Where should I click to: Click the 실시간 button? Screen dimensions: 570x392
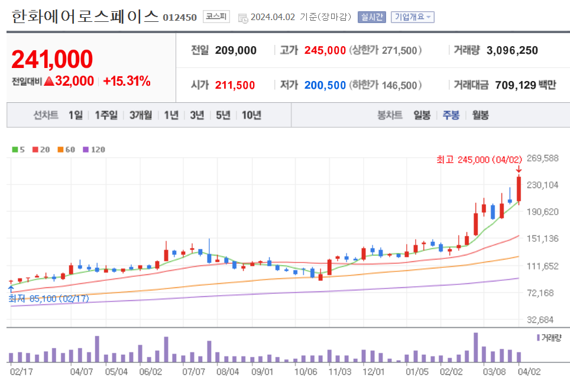[x=371, y=17]
